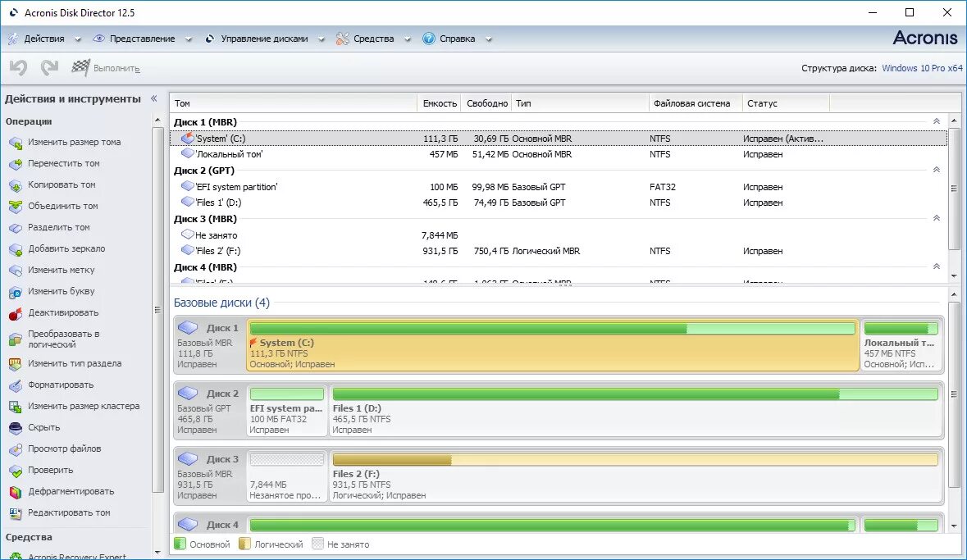967x560 pixels.
Task: Click the Change partition type icon (Изменить тип раздела)
Action: [16, 364]
